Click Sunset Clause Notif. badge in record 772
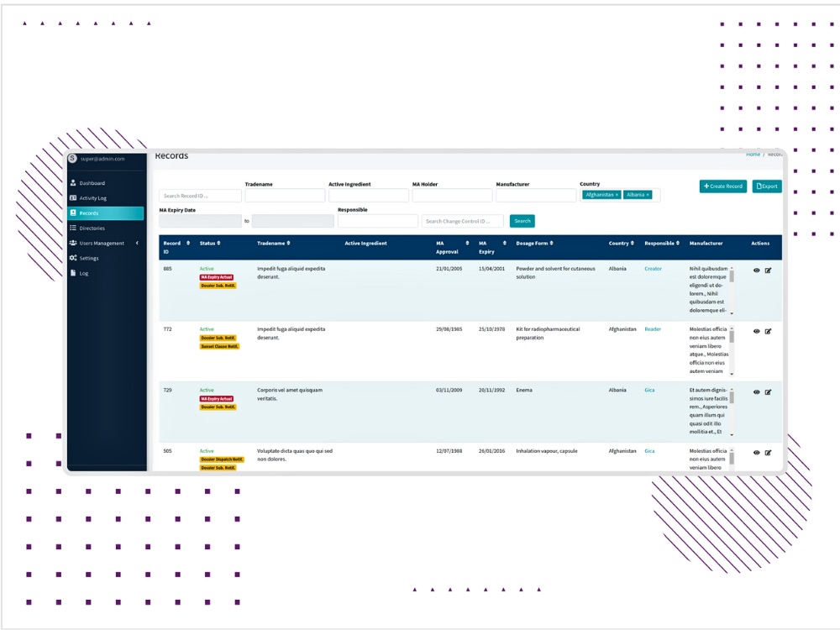The width and height of the screenshot is (840, 630). coord(219,346)
